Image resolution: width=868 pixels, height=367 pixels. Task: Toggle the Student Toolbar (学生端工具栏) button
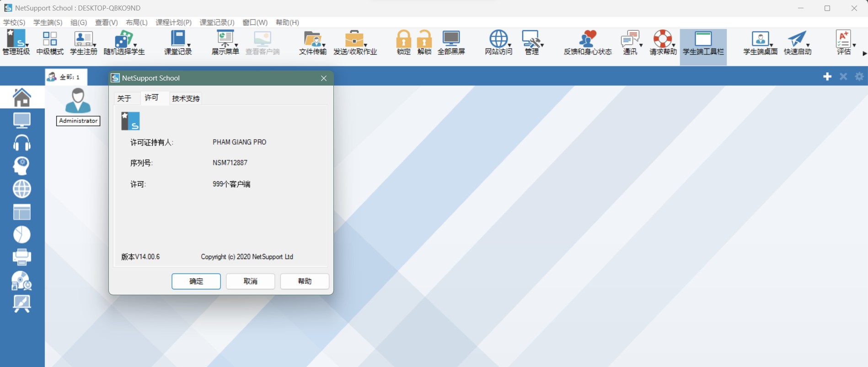703,43
